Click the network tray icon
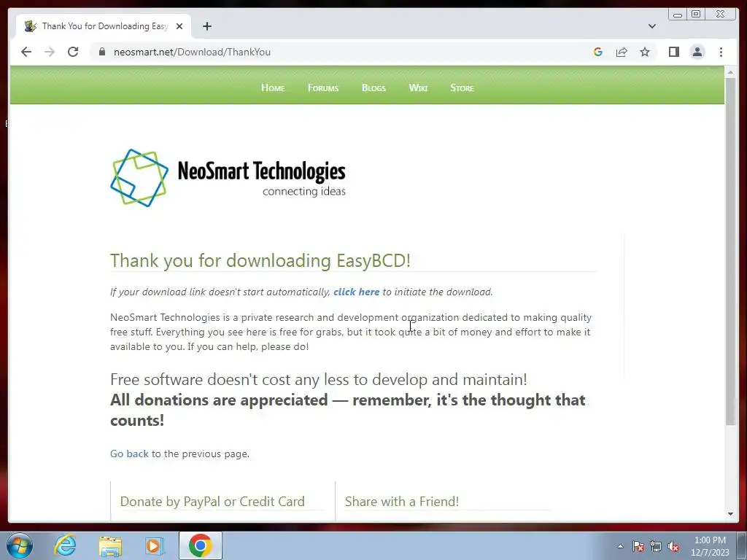747x560 pixels. click(656, 547)
